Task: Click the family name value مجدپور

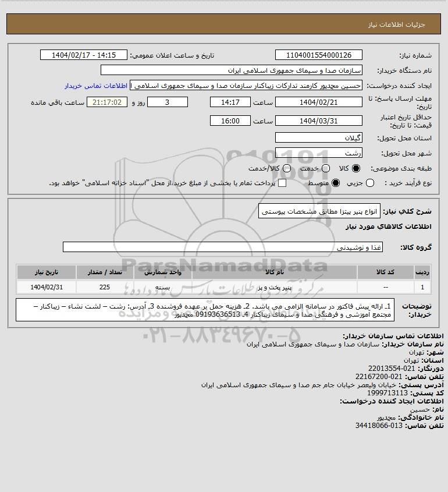Action: (386, 417)
